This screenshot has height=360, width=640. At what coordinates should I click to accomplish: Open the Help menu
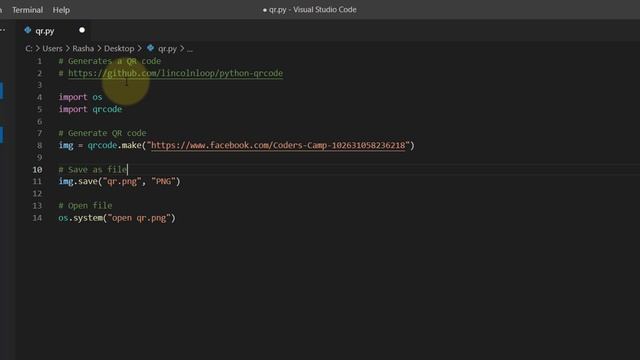tap(61, 10)
